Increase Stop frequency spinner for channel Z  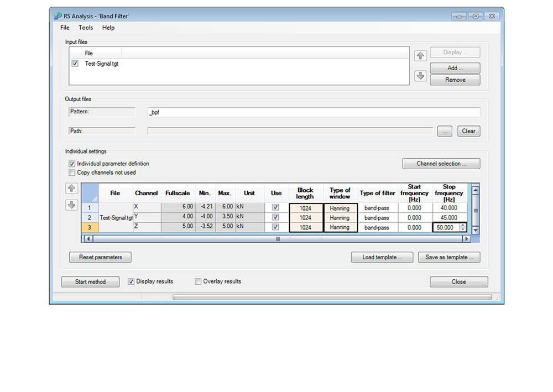coord(463,226)
